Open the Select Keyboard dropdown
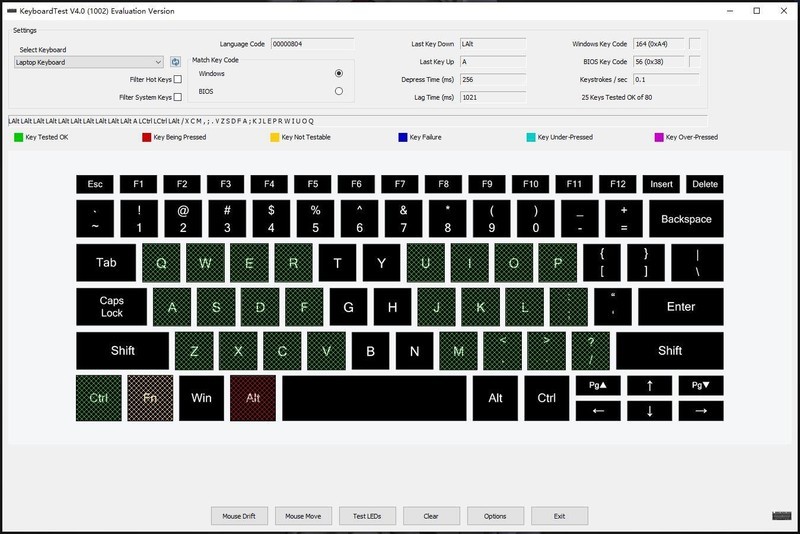This screenshot has height=534, width=800. tap(89, 62)
